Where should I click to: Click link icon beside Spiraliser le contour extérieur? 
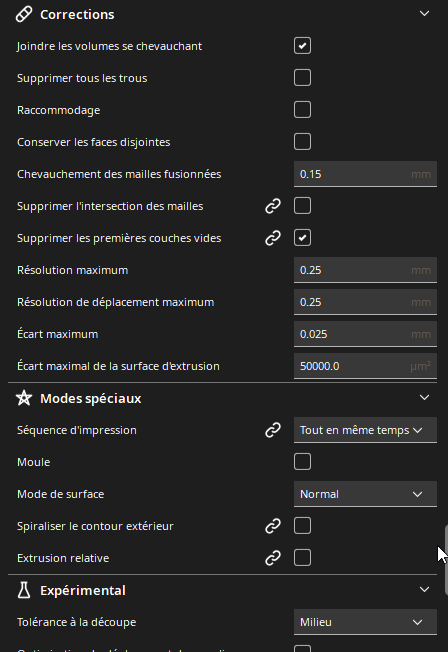(273, 526)
